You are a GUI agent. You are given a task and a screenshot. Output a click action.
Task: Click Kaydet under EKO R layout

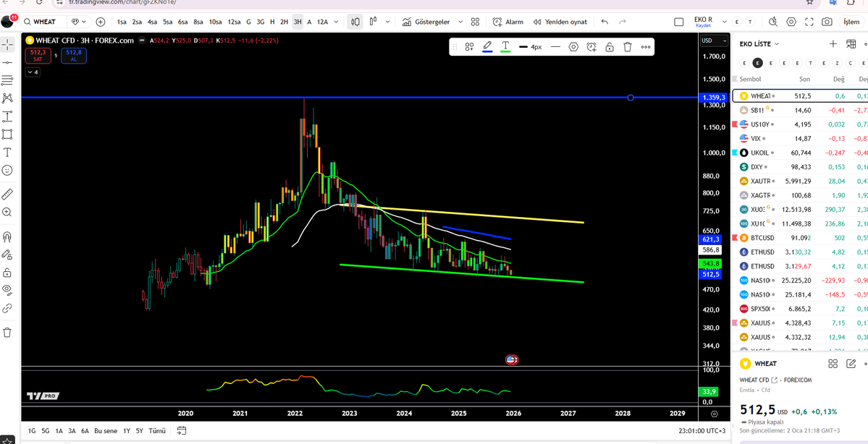click(x=703, y=26)
